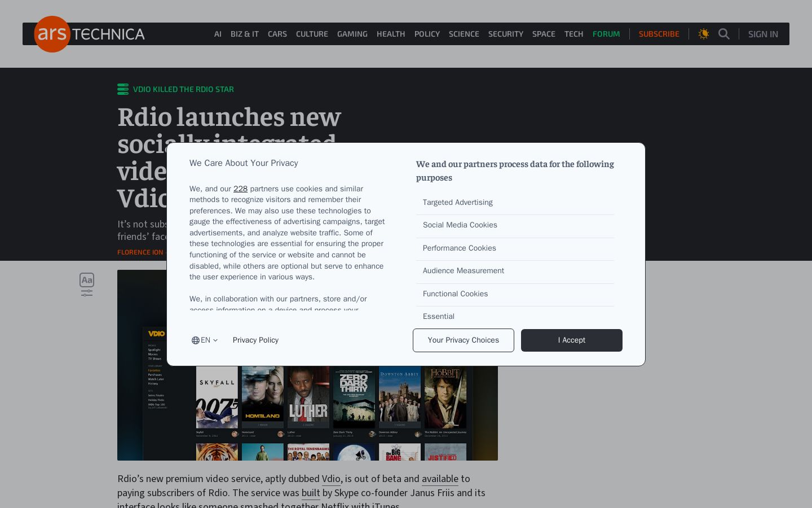Screen dimensions: 812x508
Task: Click the Ars Technica logo
Action: point(90,34)
